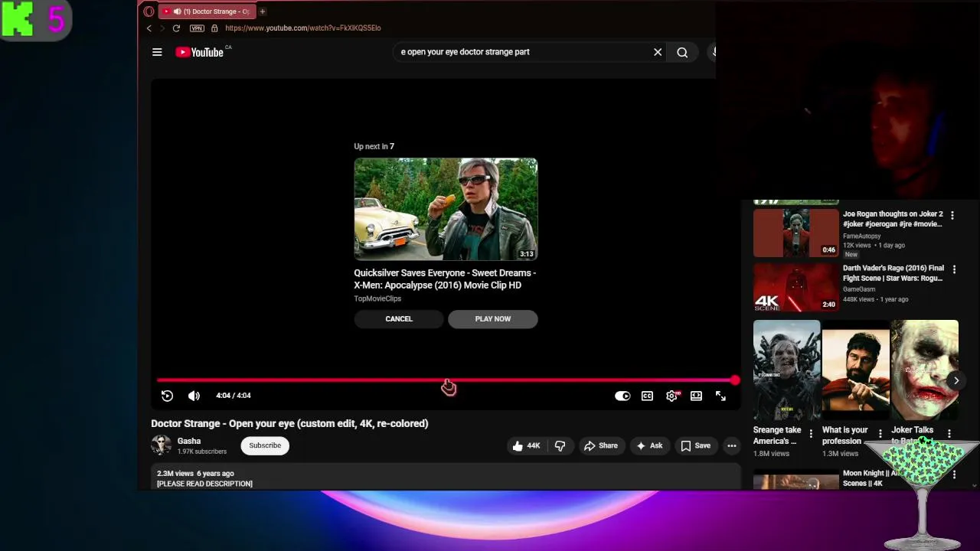Open more actions three-dot menu below video
The height and width of the screenshot is (551, 980).
click(x=732, y=445)
